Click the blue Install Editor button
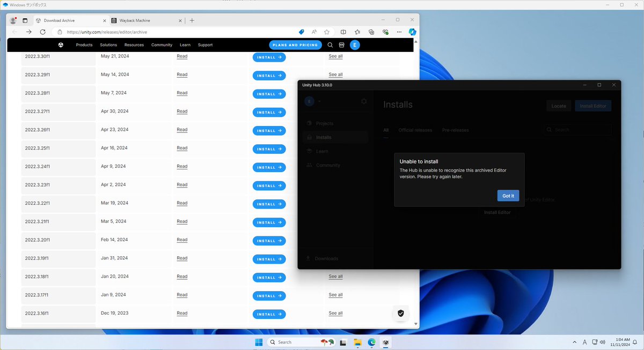Screen dimensions: 644x350 coord(593,106)
